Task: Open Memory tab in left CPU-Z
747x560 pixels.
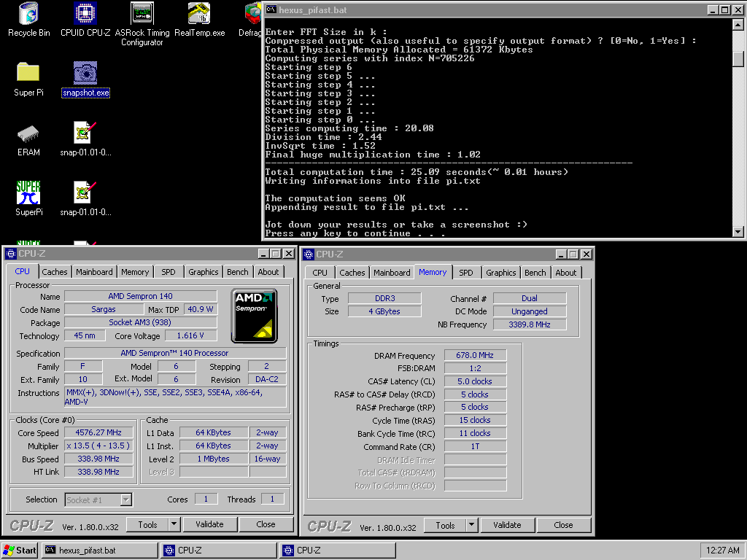Action: point(135,272)
